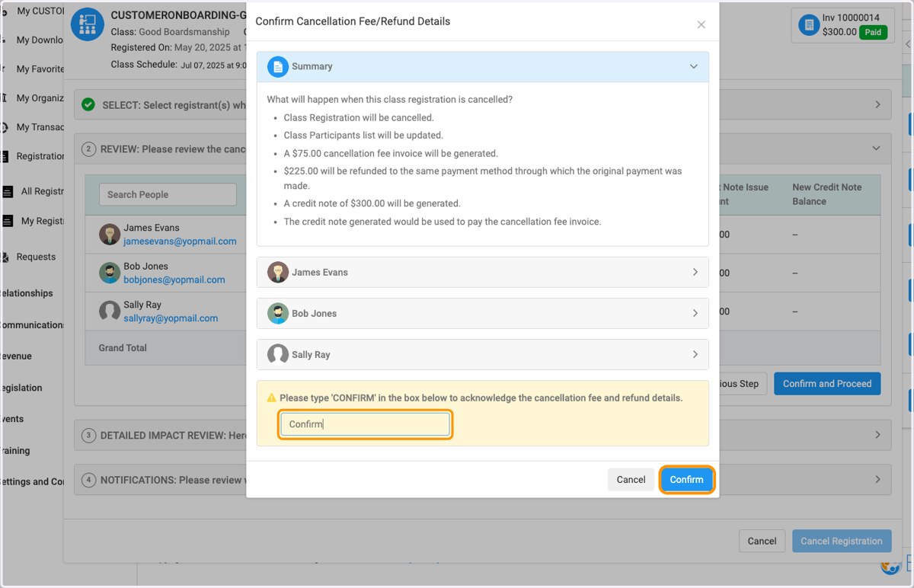Click the Good Boardsmanship class name
Viewport: 914px width, 588px height.
(184, 32)
